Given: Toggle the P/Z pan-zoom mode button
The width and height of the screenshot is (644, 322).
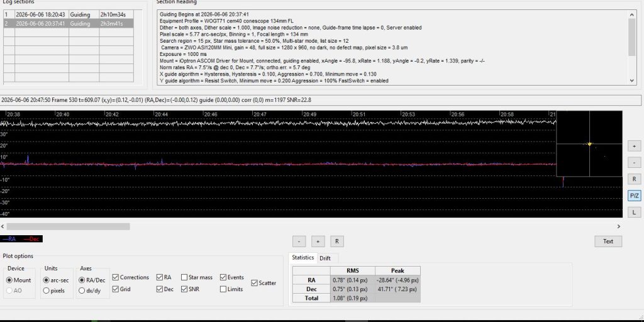Looking at the screenshot, I should (x=634, y=196).
